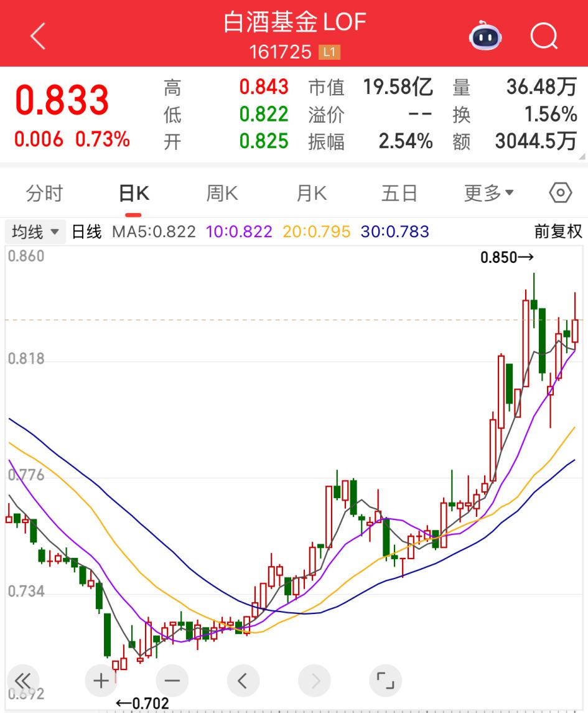The image size is (588, 713).
Task: Switch to 月K chart tab
Action: pyautogui.click(x=311, y=194)
